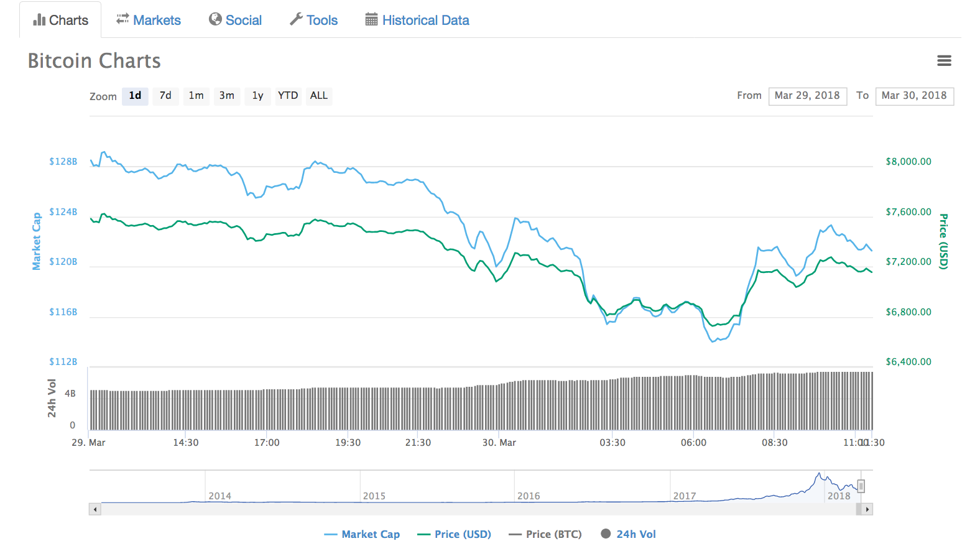Click the $8,000.00 price axis label
This screenshot has width=980, height=541.
[x=908, y=162]
